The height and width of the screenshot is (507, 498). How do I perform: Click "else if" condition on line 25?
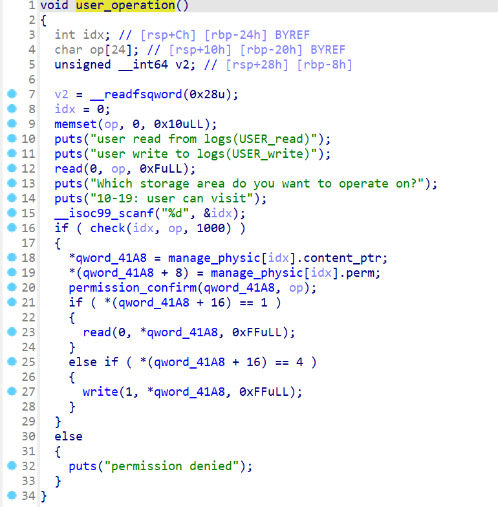193,362
